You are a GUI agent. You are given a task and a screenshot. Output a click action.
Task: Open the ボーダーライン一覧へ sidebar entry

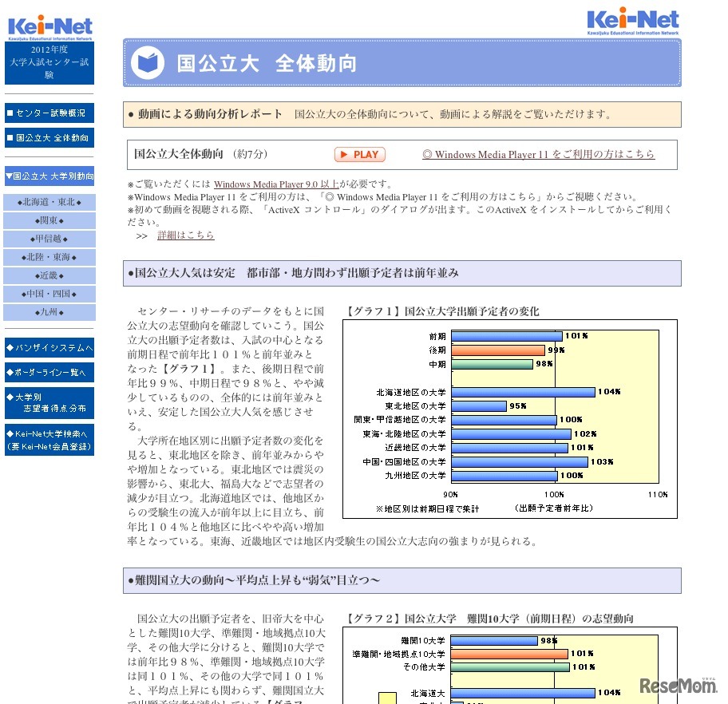click(49, 371)
